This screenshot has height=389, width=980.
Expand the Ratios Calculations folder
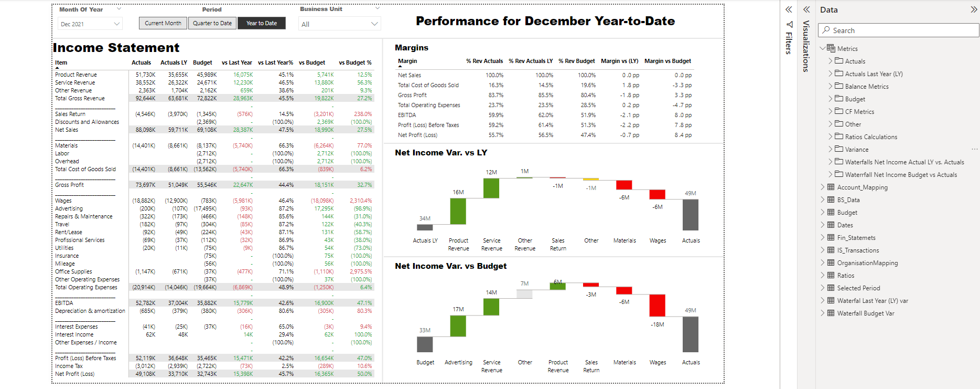click(830, 136)
